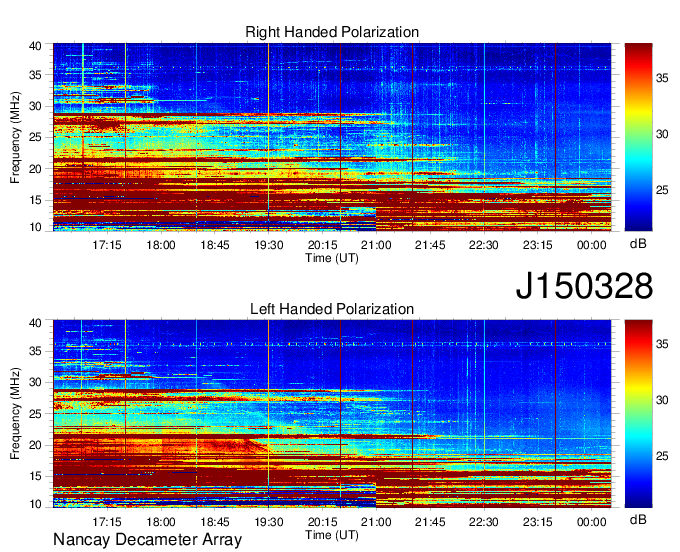Click the 22:30 time tick of Right Handed plot
The width and height of the screenshot is (680, 552).
(x=484, y=245)
